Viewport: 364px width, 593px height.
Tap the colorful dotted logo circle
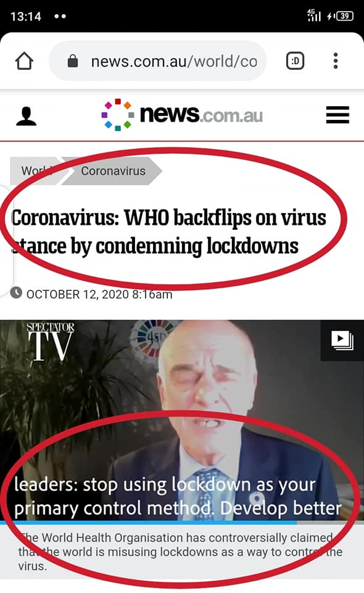pos(118,115)
